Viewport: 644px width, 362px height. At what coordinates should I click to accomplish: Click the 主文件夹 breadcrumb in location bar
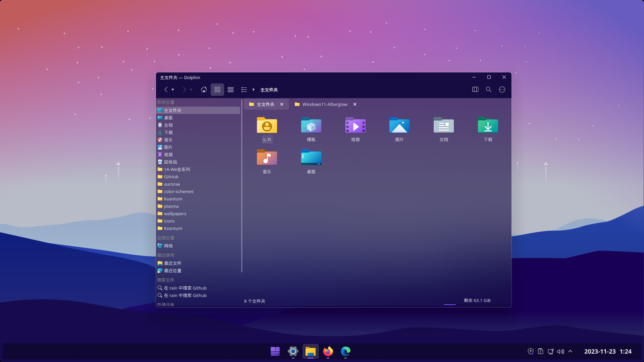point(269,90)
